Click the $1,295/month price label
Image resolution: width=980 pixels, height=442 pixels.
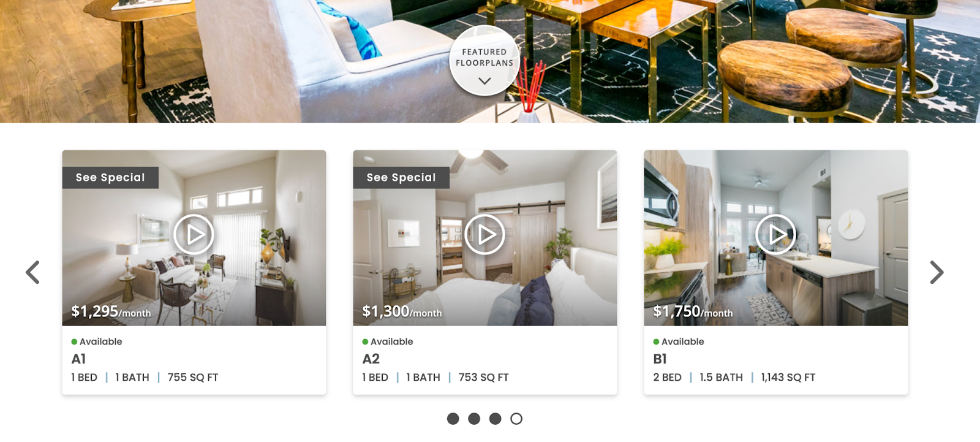(x=111, y=311)
